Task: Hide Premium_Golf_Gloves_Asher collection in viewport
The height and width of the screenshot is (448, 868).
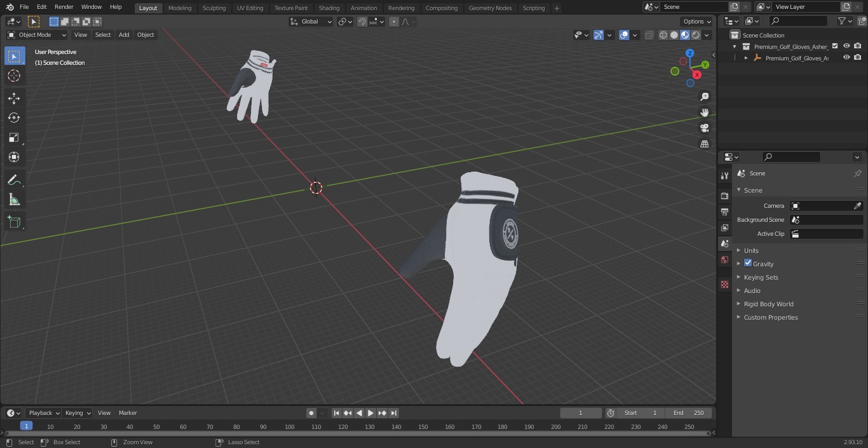Action: point(846,46)
